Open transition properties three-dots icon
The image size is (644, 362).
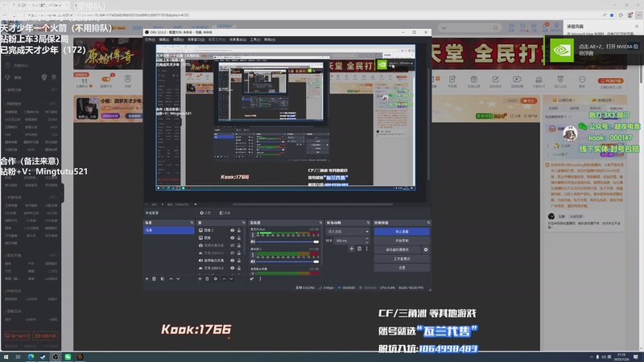[x=367, y=249]
